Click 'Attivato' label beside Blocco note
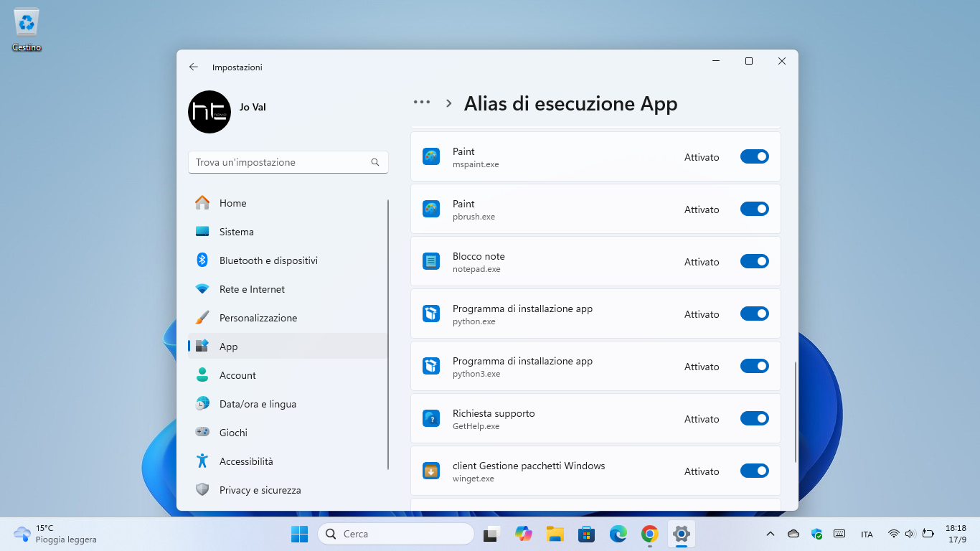This screenshot has width=980, height=551. [x=702, y=262]
